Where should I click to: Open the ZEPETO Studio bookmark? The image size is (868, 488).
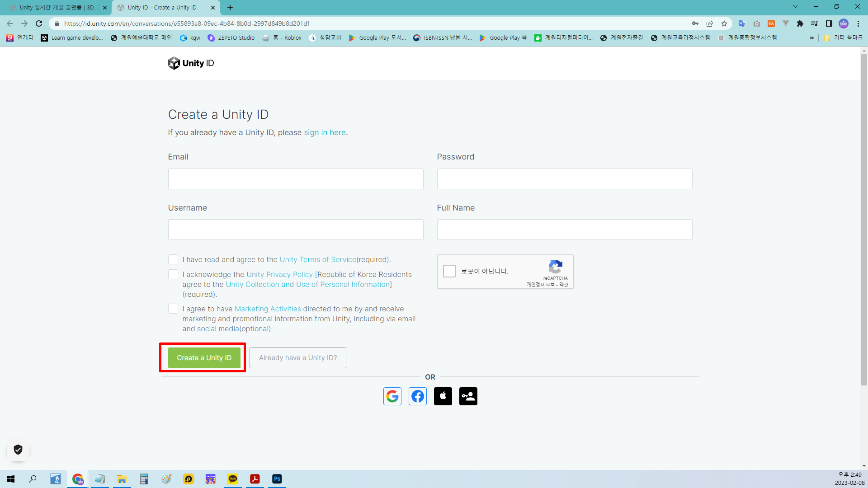[x=231, y=38]
